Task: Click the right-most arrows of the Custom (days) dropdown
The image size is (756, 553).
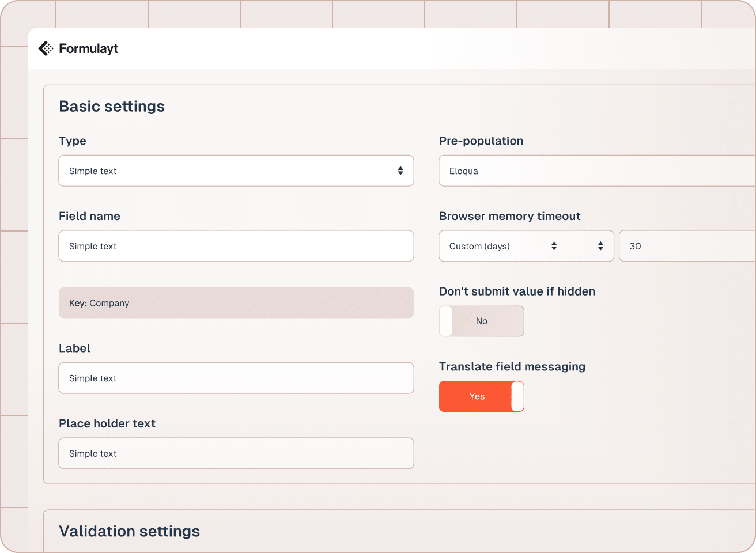Action: coord(600,246)
